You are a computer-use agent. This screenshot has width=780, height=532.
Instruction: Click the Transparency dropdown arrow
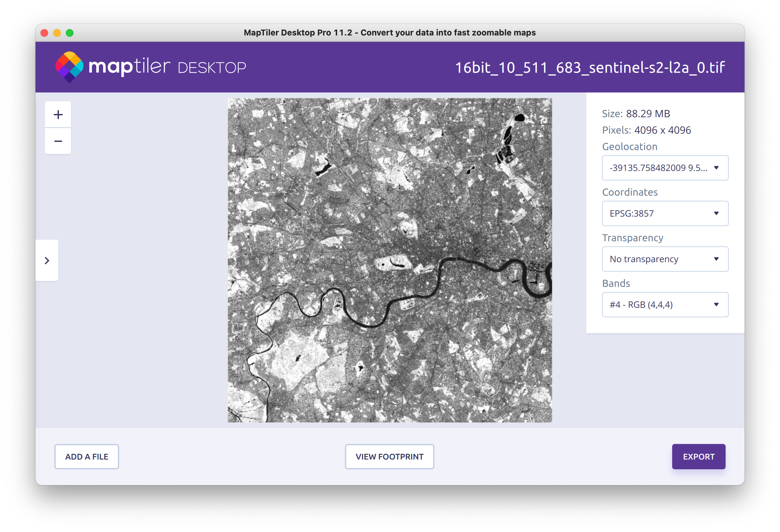pyautogui.click(x=716, y=259)
